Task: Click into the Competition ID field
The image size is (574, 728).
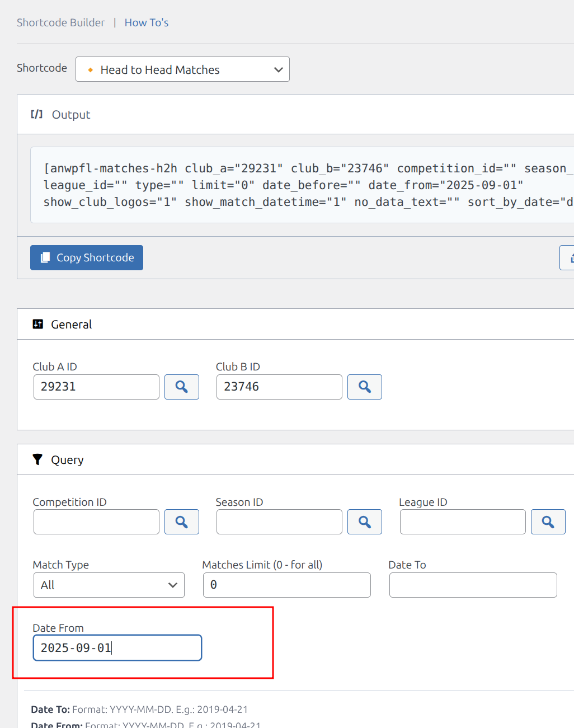Action: (96, 522)
